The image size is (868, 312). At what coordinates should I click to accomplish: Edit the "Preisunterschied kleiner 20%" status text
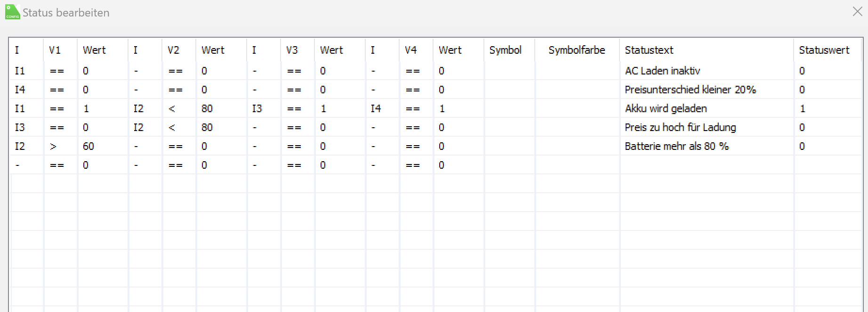click(690, 90)
